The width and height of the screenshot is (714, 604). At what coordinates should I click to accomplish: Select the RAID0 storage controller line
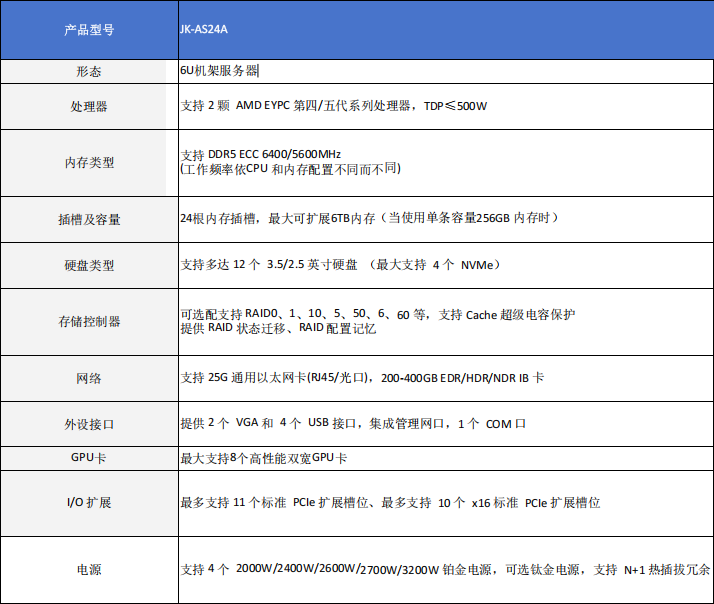tap(378, 314)
